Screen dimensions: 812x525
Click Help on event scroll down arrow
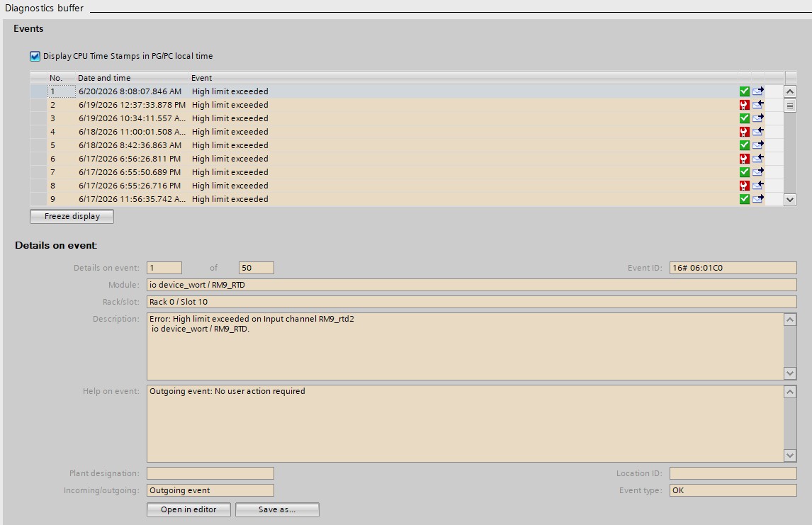[x=790, y=456]
